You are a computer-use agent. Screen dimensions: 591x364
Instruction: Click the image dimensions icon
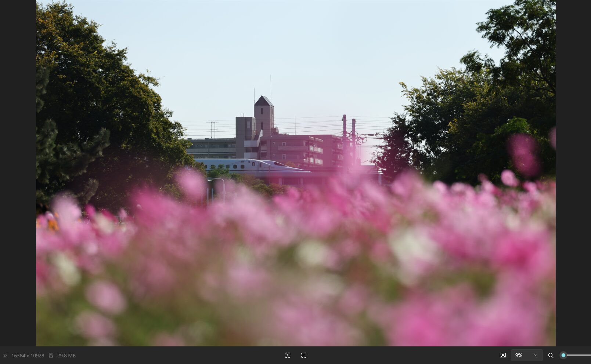point(5,356)
